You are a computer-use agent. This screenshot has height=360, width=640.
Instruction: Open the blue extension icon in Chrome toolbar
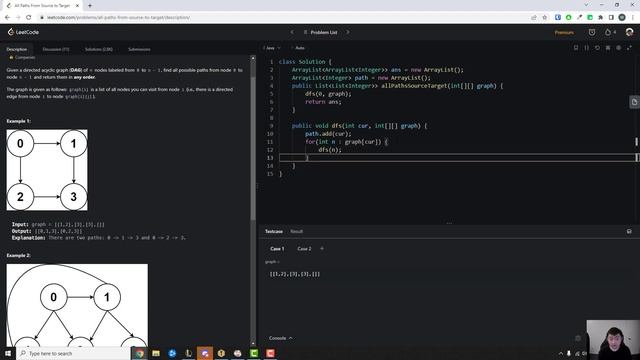(558, 18)
